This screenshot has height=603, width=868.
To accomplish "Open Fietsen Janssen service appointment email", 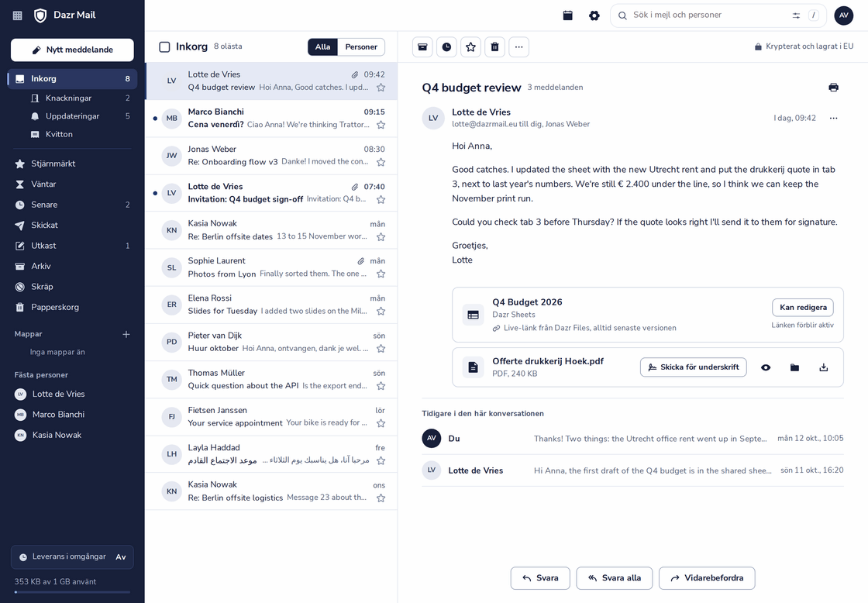I will click(271, 417).
